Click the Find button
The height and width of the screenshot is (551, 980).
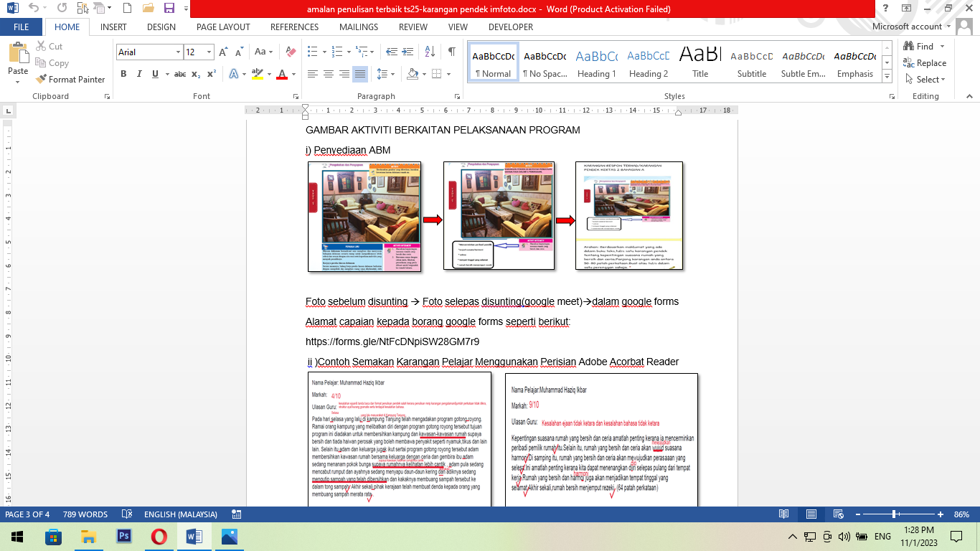pyautogui.click(x=919, y=47)
